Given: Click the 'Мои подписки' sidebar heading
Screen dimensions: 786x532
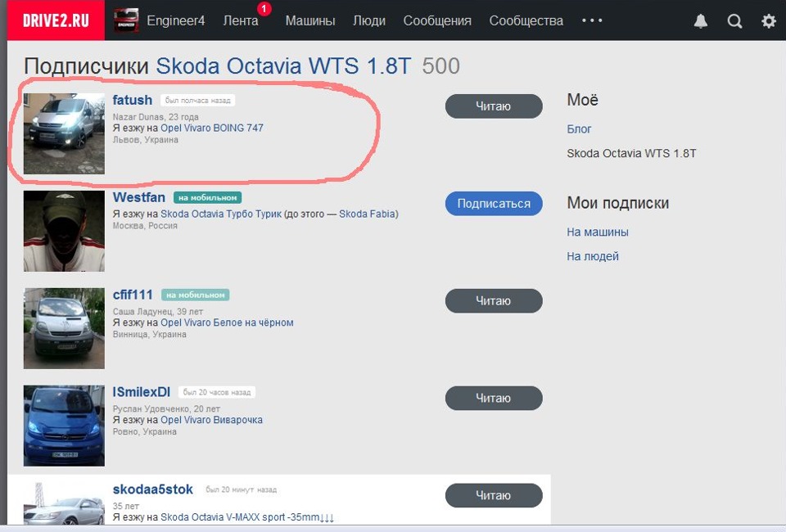Looking at the screenshot, I should pos(617,203).
